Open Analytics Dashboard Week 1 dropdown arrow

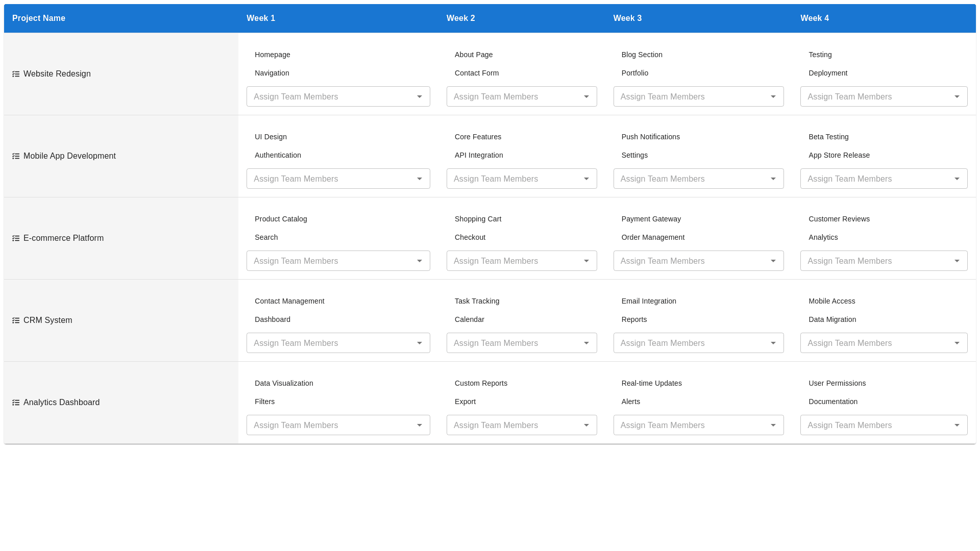tap(419, 425)
